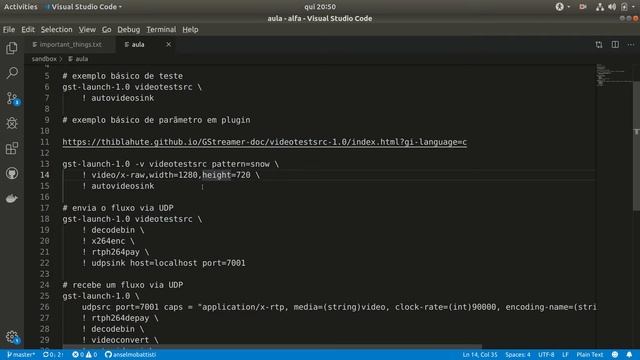The width and height of the screenshot is (640, 360).
Task: Click 'rtph264depay' on line 27
Action: coord(120,318)
